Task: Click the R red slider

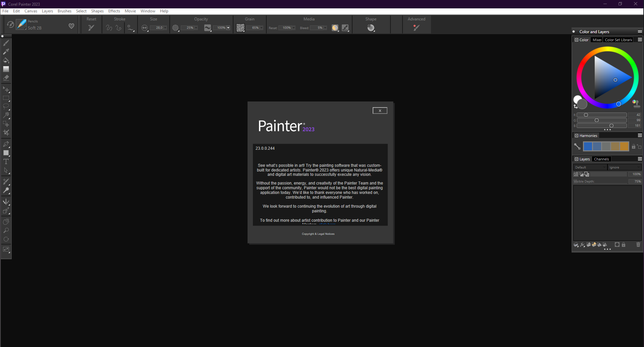Action: [602, 115]
